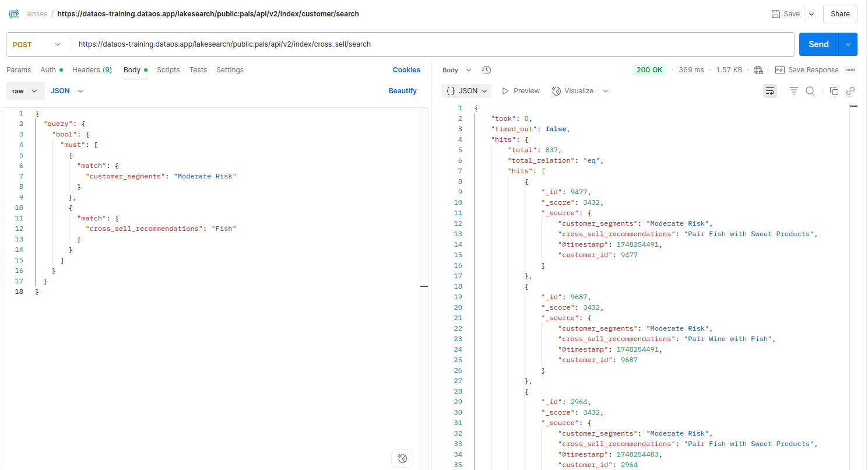Click the 369 ms response time

[x=691, y=70]
